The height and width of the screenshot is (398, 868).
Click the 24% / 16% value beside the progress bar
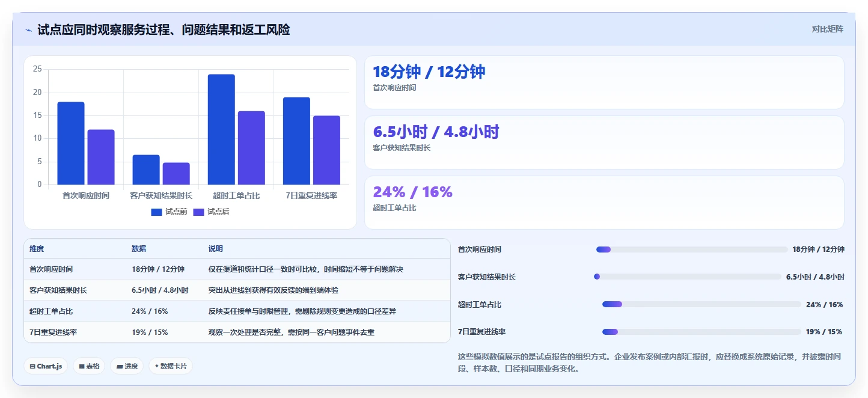click(825, 305)
